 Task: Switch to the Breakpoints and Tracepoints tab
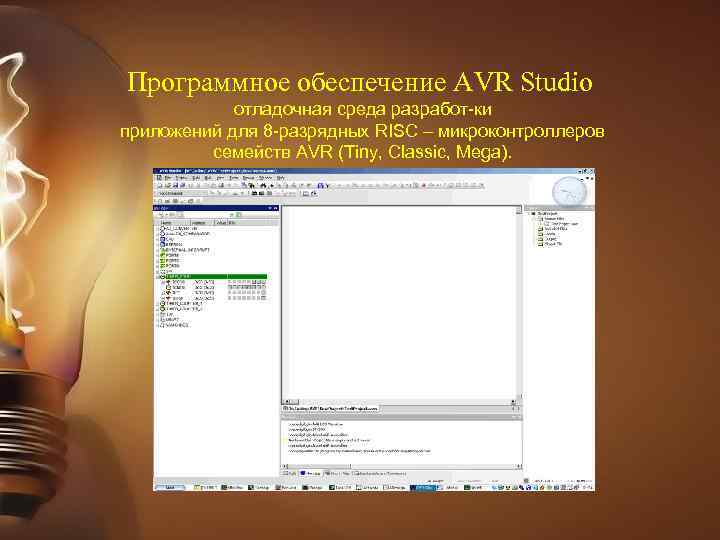380,473
